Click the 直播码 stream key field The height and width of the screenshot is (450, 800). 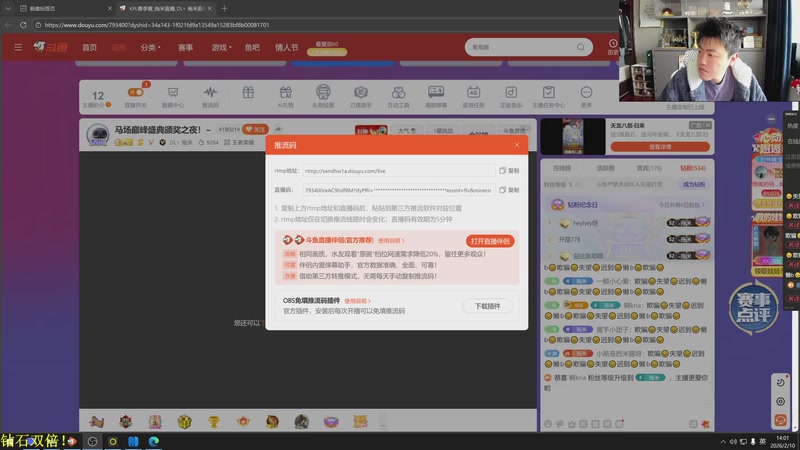[x=398, y=190]
